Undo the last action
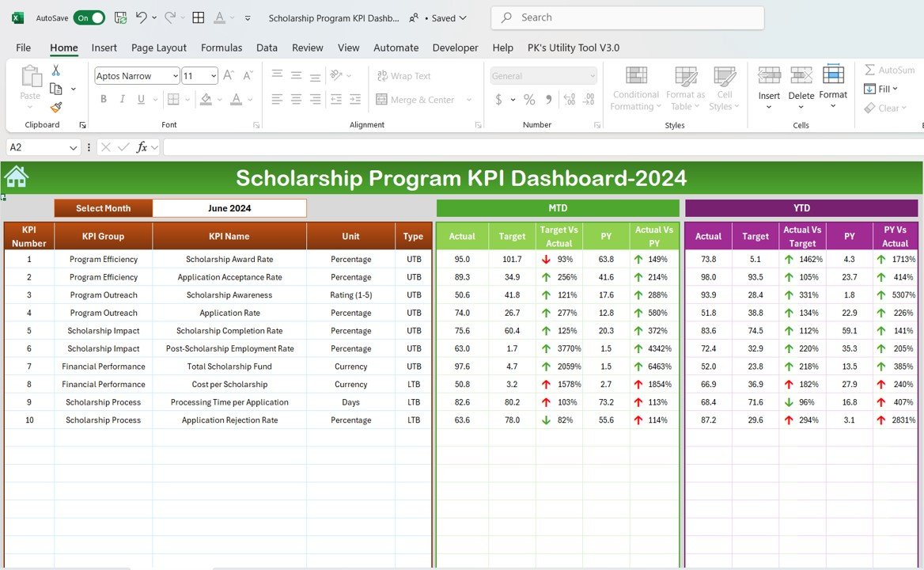Screen dimensions: 924x570 141,17
